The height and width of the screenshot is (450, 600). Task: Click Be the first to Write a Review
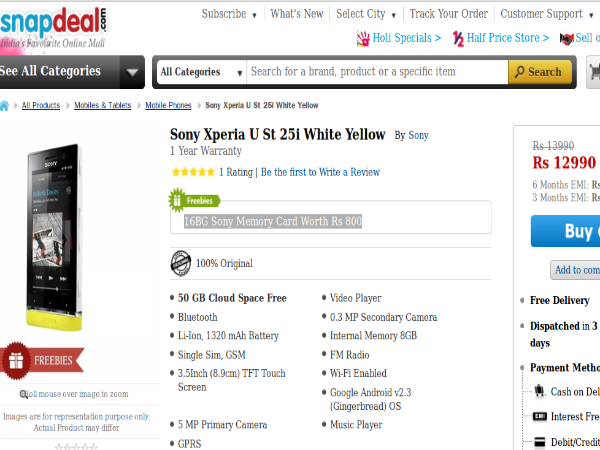point(320,172)
